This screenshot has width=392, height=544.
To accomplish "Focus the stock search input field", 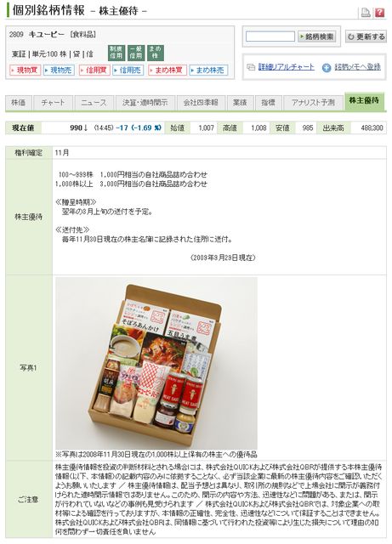I will point(270,37).
